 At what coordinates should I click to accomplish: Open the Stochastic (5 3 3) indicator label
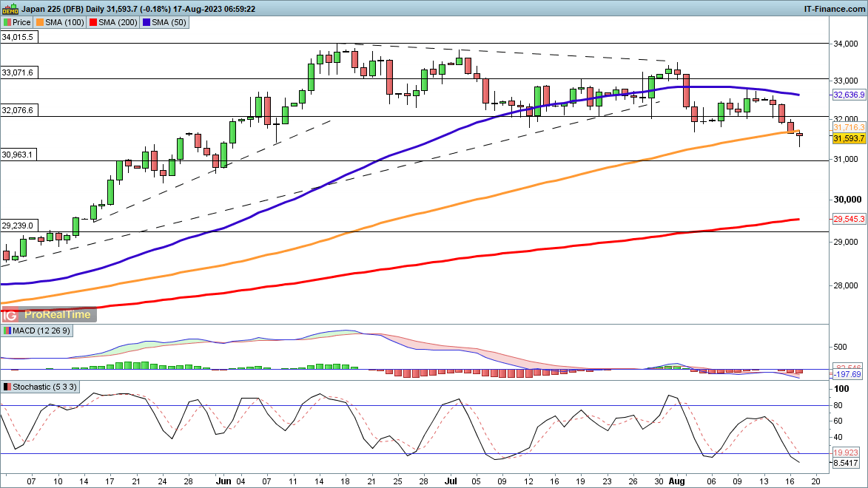point(45,387)
